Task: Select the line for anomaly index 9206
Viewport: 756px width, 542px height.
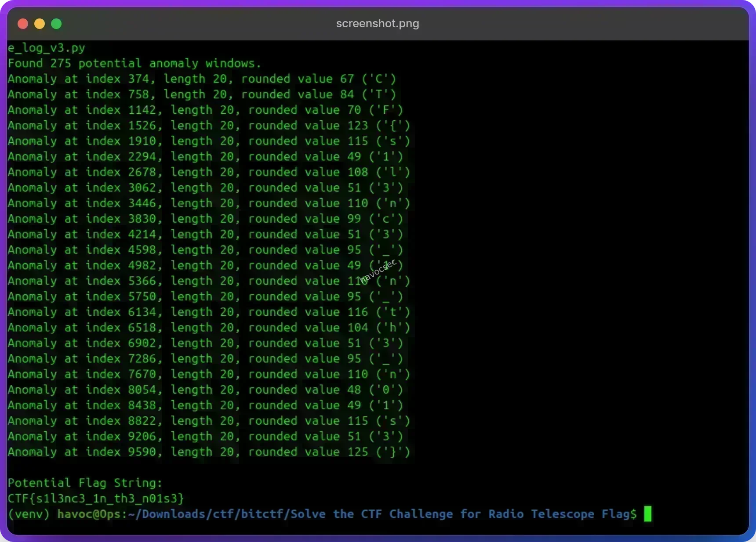Action: pos(206,437)
